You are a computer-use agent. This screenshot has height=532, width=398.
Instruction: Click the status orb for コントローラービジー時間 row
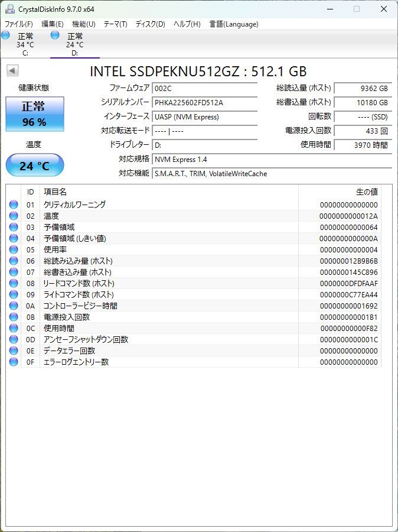click(14, 306)
